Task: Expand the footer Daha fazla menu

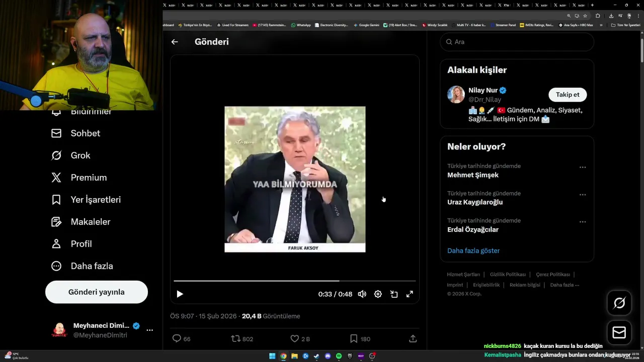Action: 565,285
